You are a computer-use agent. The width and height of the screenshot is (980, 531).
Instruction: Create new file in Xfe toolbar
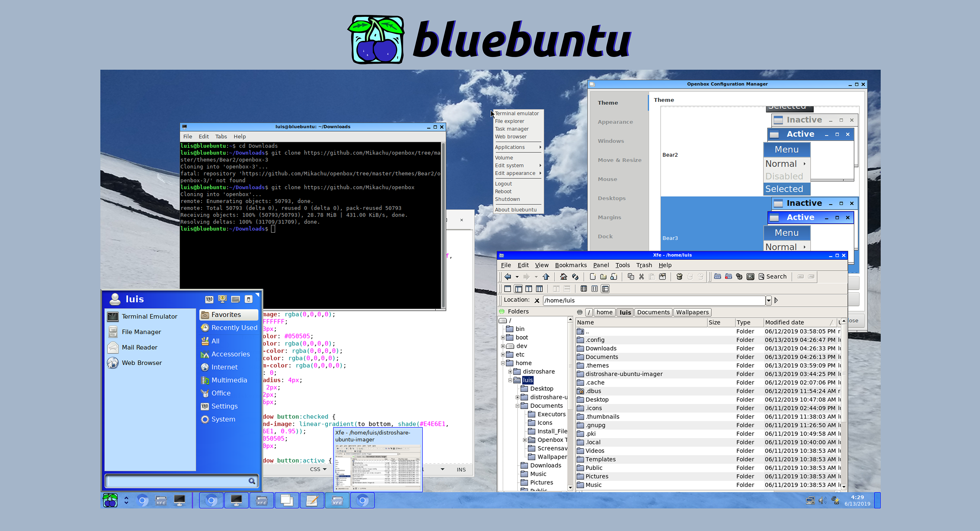(592, 276)
